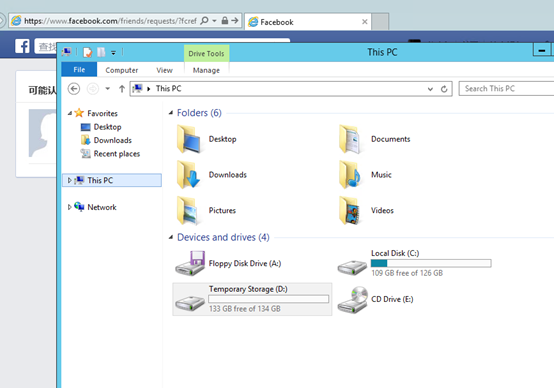Expand the This PC tree node
This screenshot has height=388, width=554.
[69, 180]
